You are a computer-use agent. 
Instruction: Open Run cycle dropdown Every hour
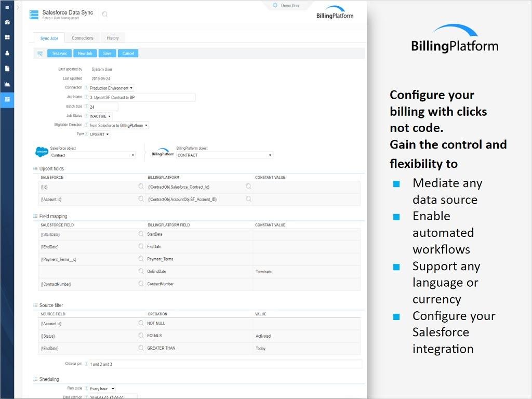(102, 389)
